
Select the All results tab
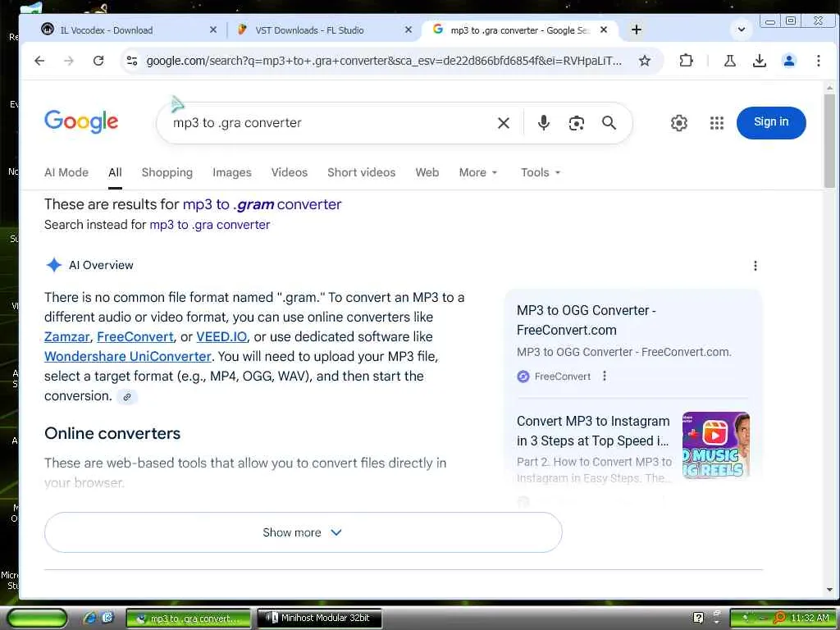pyautogui.click(x=115, y=172)
